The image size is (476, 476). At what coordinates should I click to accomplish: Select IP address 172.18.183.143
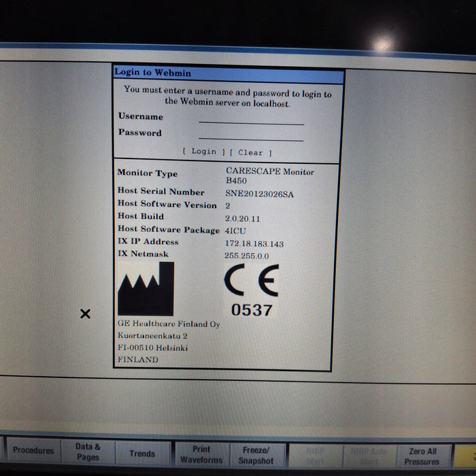(x=254, y=243)
